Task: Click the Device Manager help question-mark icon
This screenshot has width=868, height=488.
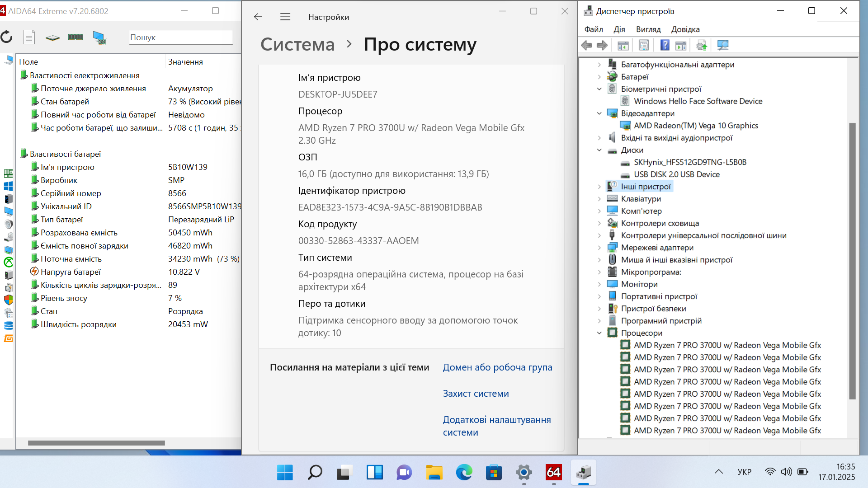Action: [x=665, y=45]
